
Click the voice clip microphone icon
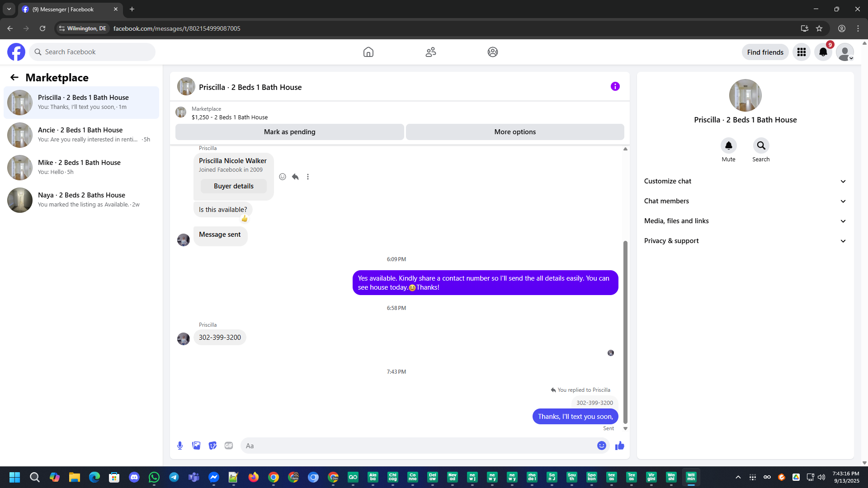[180, 446]
